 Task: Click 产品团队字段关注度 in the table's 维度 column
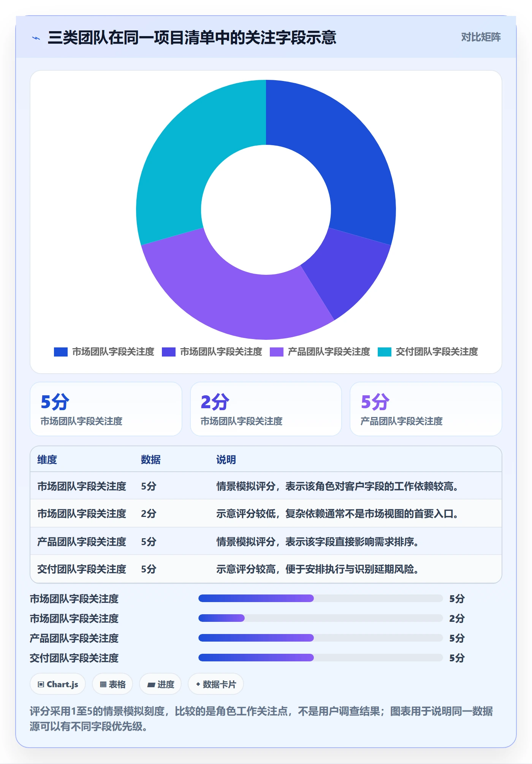(x=82, y=542)
